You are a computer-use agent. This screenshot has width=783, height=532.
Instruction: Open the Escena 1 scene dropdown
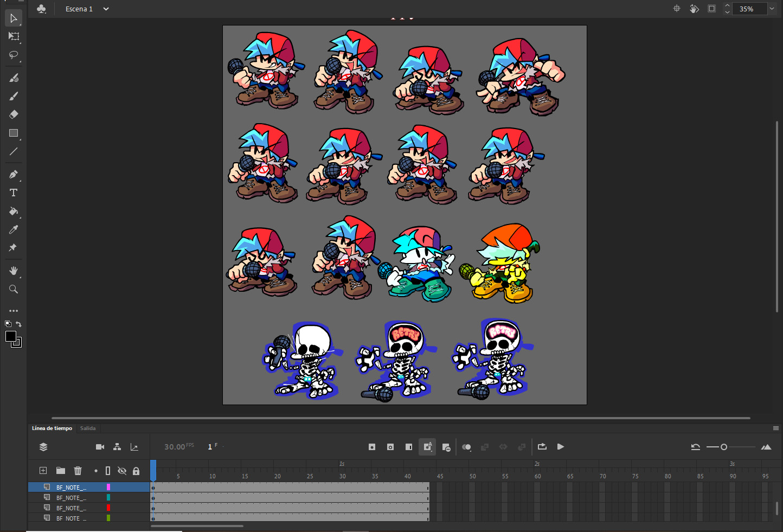[106, 9]
